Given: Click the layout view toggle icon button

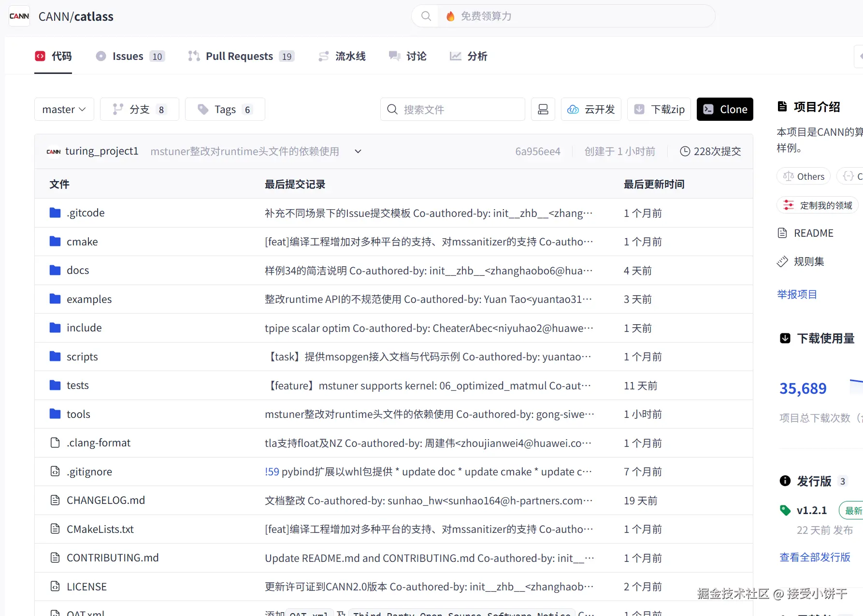Looking at the screenshot, I should coord(543,109).
